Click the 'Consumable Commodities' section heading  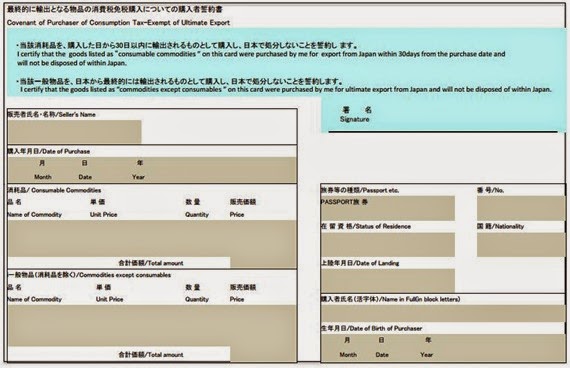click(x=54, y=190)
